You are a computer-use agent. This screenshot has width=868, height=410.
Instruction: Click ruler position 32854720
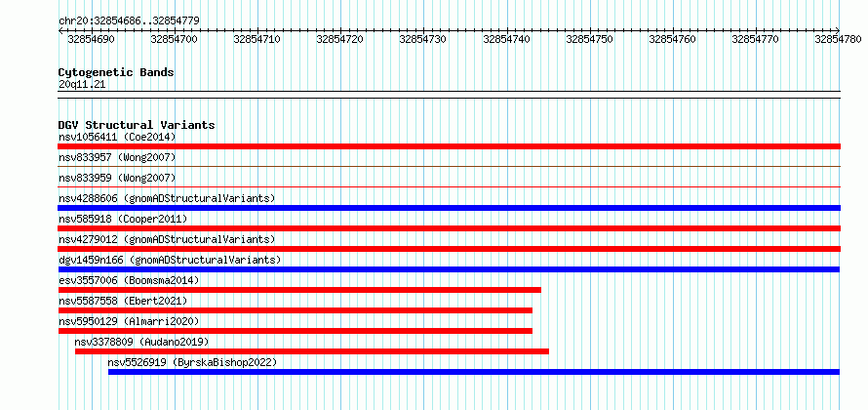pyautogui.click(x=340, y=39)
